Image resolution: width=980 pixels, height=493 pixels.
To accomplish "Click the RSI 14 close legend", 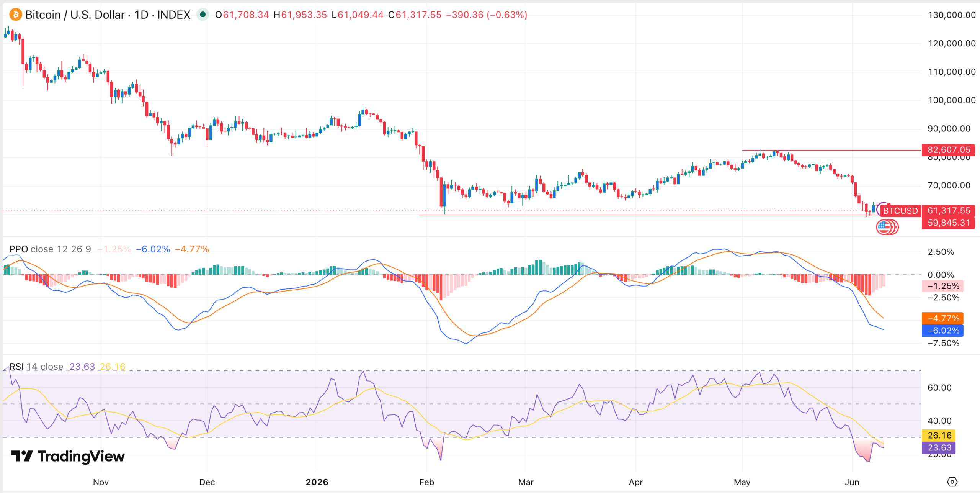I will (36, 367).
